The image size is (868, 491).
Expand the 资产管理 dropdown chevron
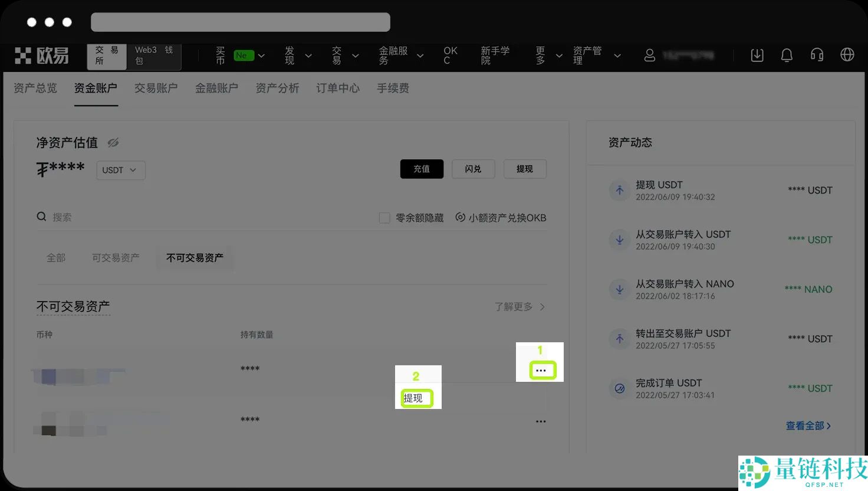pyautogui.click(x=617, y=55)
